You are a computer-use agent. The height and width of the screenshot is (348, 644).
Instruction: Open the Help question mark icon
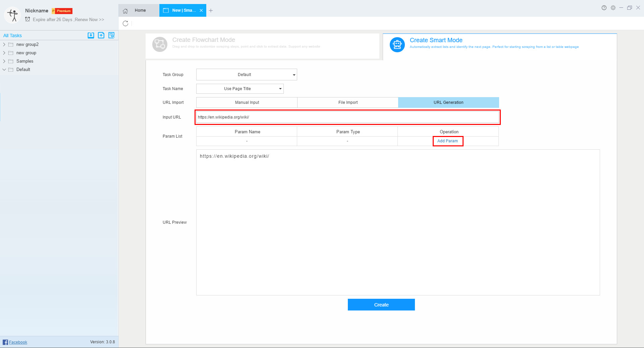pos(604,8)
